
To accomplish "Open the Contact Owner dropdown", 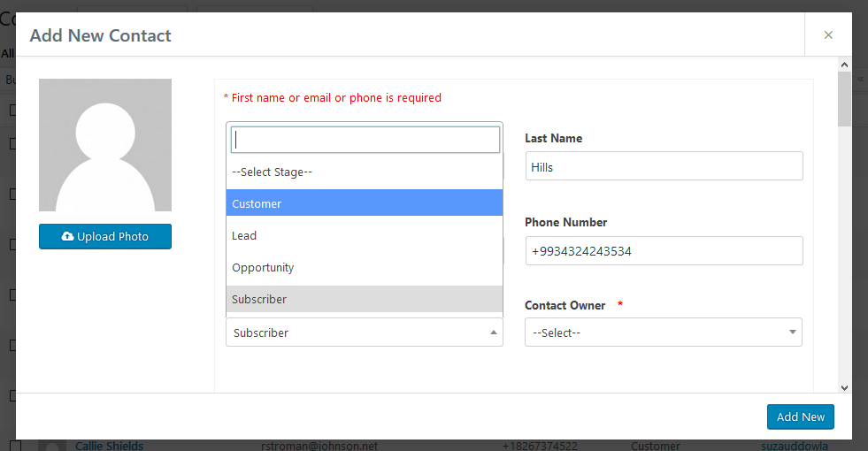I will point(664,333).
